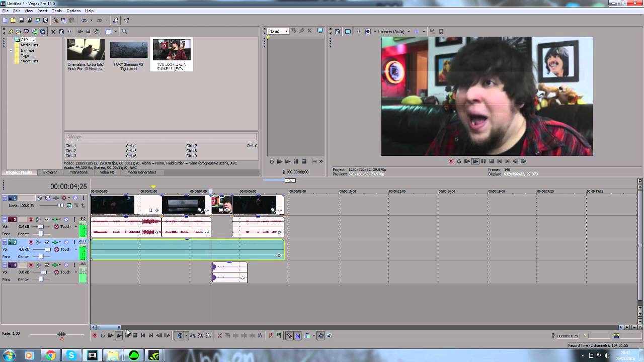Toggle Enable Snapping icon
The image size is (644, 362).
(x=289, y=336)
